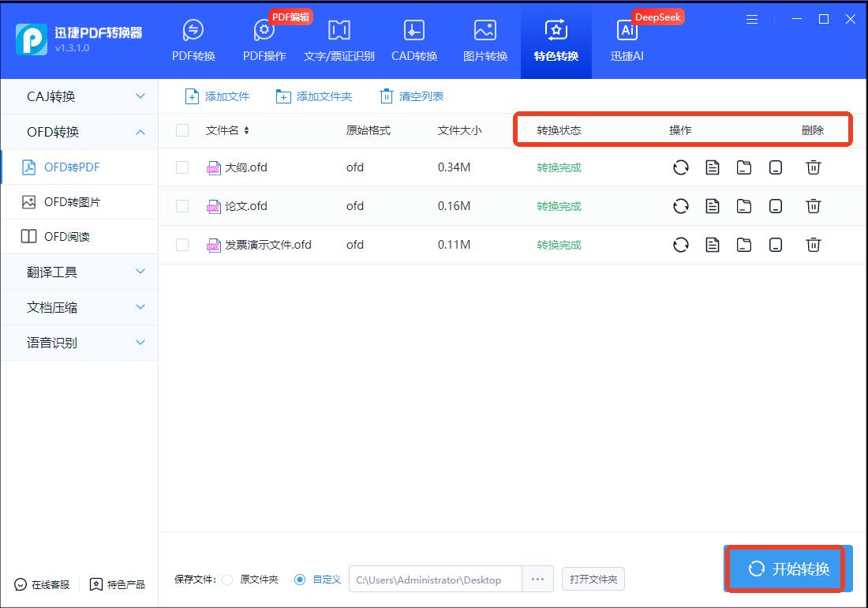868x608 pixels.
Task: Click the device icon for 大纲.ofd
Action: tap(776, 167)
